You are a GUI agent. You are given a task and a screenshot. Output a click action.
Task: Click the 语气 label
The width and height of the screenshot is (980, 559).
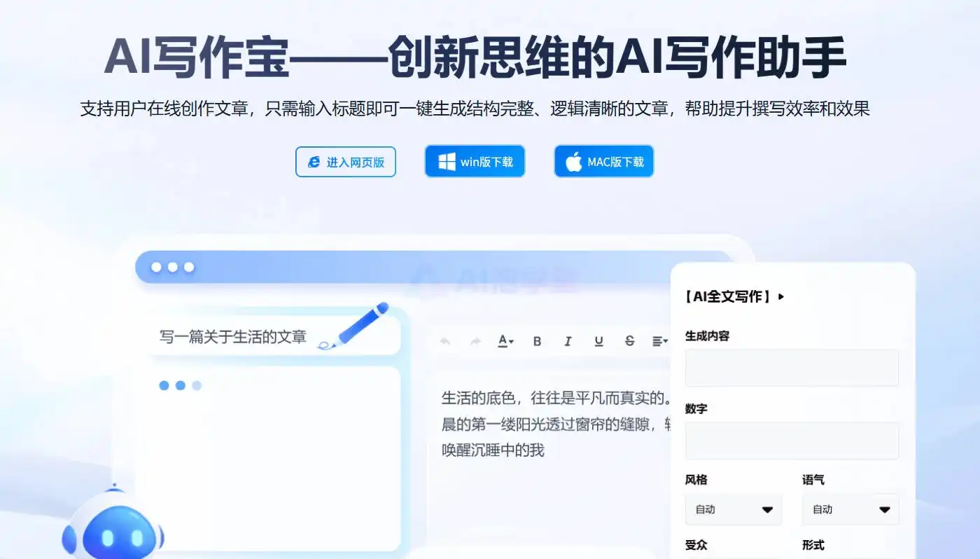[x=813, y=480]
